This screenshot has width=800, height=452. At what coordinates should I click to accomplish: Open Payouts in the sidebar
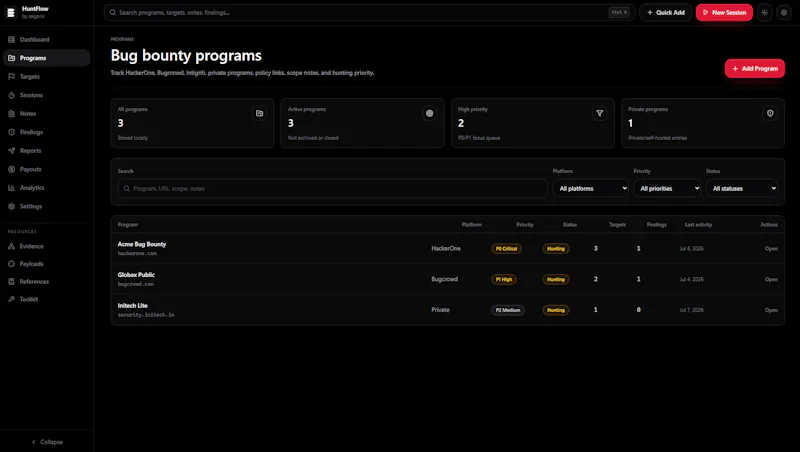pos(46,169)
